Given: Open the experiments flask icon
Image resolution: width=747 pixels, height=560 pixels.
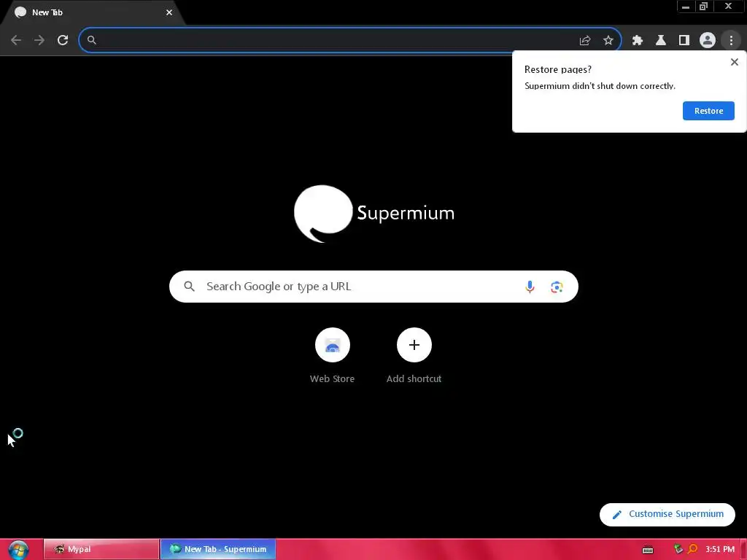Looking at the screenshot, I should coord(661,41).
